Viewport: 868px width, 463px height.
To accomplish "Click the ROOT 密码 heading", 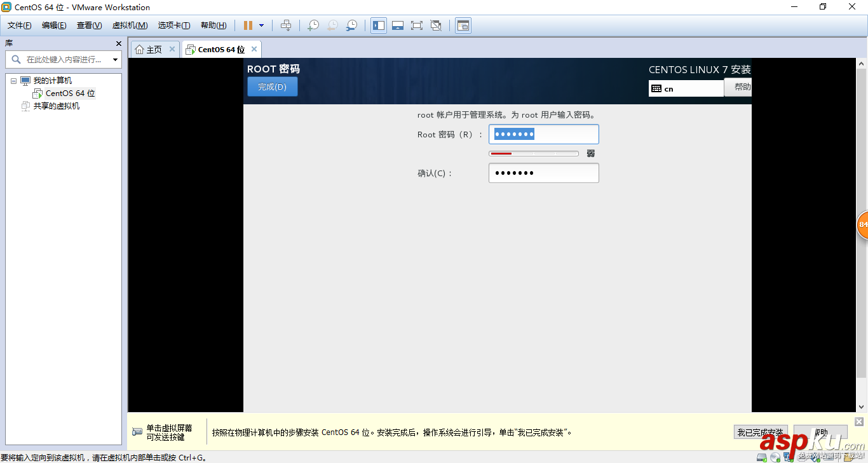I will [x=273, y=69].
